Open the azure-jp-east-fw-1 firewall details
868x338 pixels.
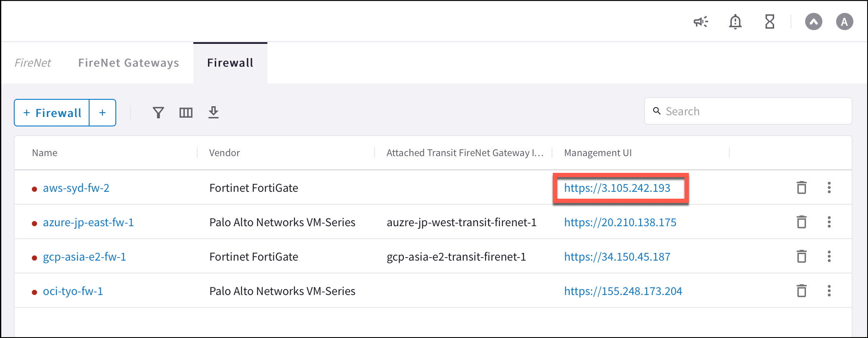(x=88, y=222)
